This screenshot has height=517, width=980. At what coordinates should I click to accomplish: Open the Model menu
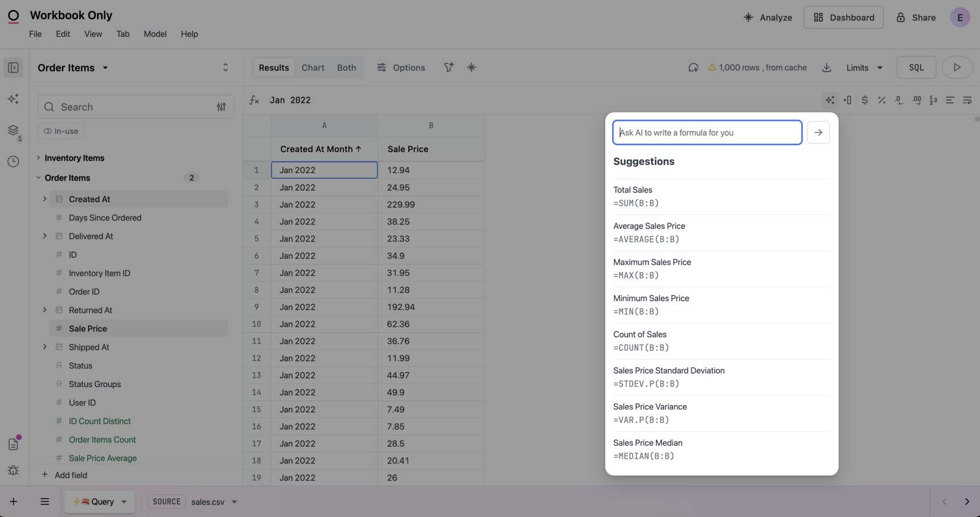coord(155,34)
